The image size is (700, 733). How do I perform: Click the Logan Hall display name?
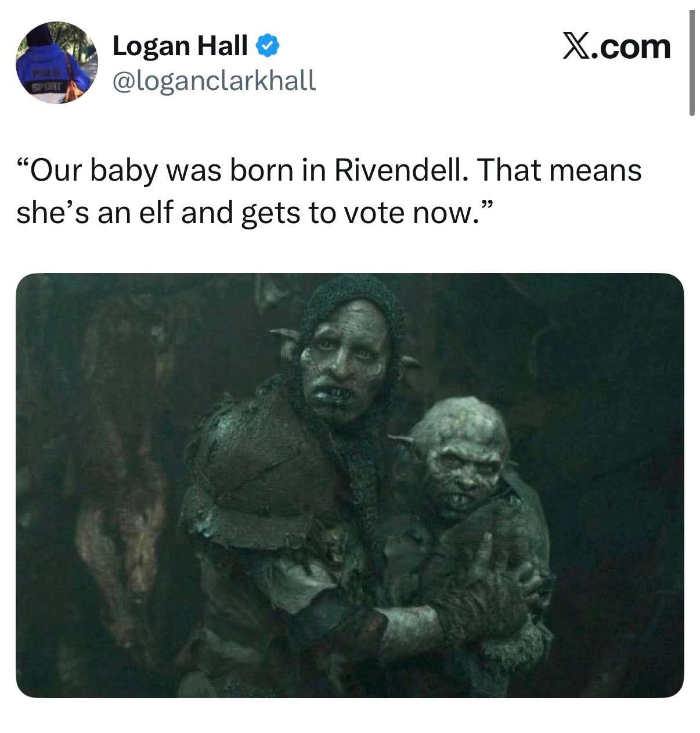tap(181, 45)
